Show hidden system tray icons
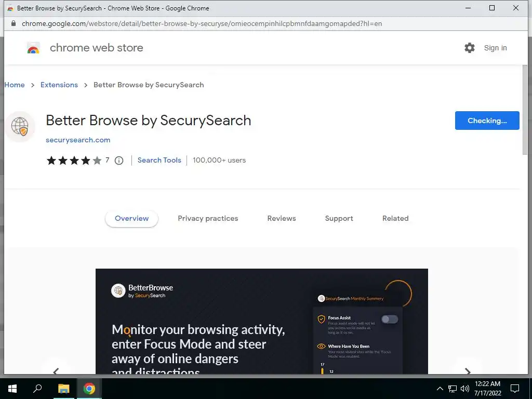This screenshot has height=399, width=532. pyautogui.click(x=440, y=389)
